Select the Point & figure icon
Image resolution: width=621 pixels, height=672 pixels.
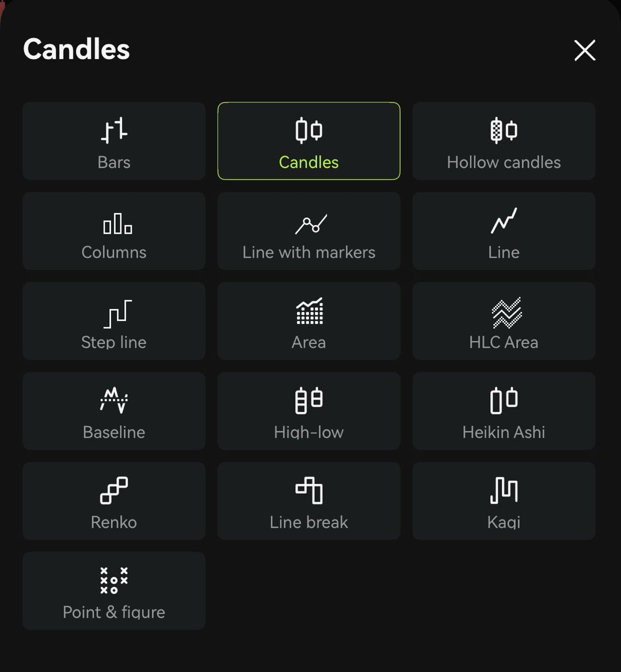[x=114, y=581]
